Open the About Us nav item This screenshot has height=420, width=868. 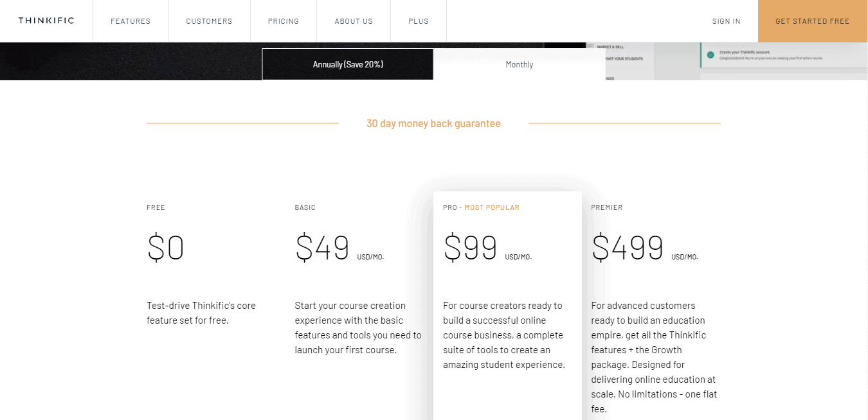(x=354, y=21)
